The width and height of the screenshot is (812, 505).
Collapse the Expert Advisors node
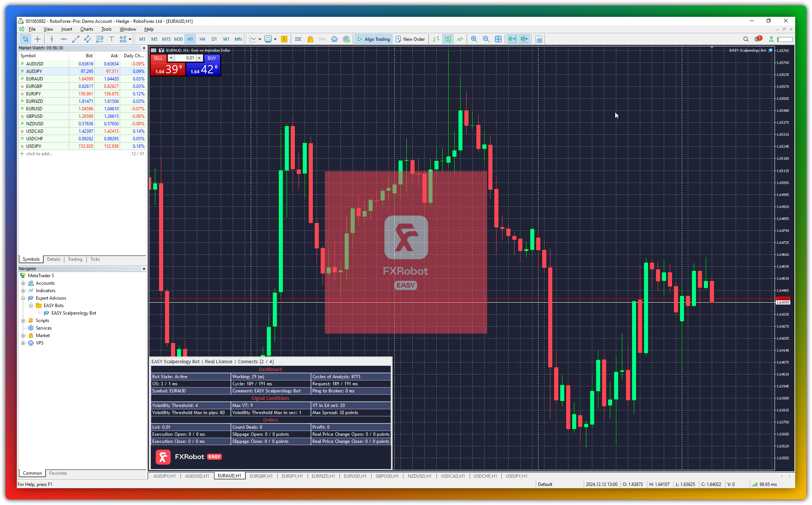pos(23,298)
